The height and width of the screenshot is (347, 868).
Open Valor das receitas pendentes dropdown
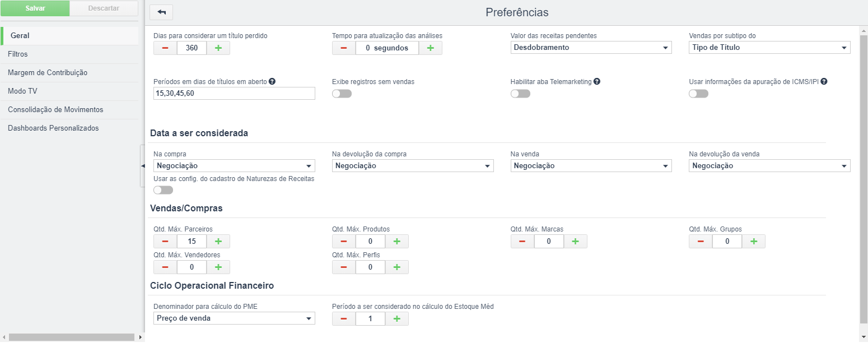click(591, 48)
